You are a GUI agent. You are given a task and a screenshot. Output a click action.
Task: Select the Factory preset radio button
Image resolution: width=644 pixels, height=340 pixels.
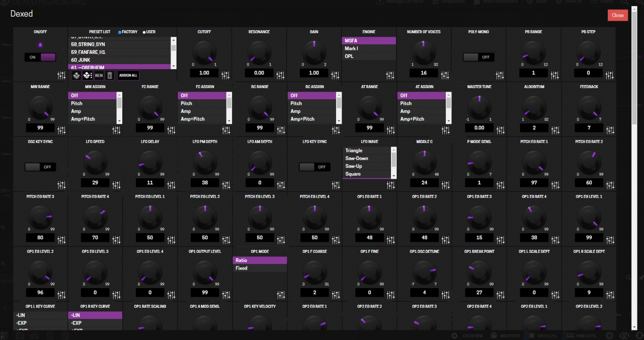(119, 32)
